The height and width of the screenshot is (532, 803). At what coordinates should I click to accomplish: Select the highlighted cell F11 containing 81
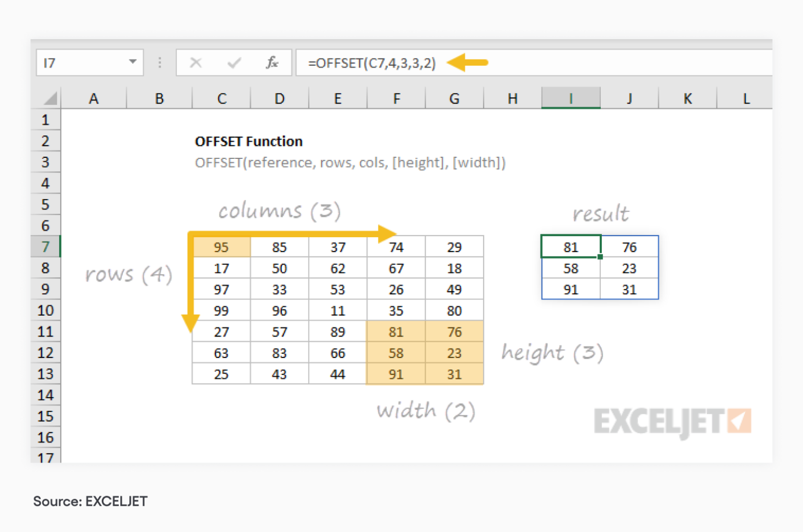[x=396, y=331]
